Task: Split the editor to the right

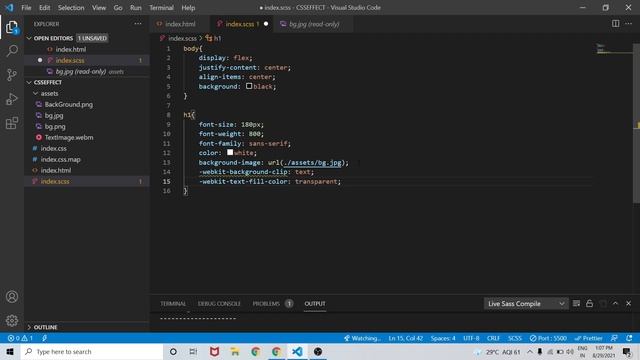Action: tap(615, 24)
